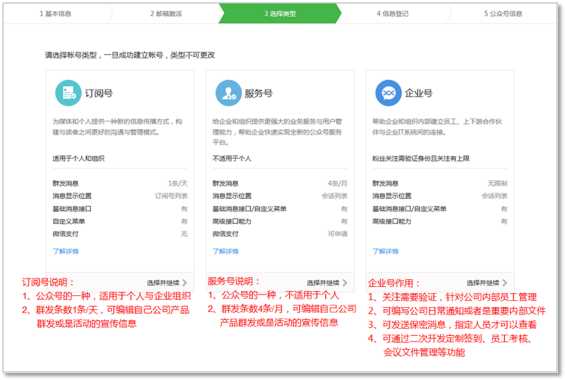Screen dimensions: 565x380
Task: Go to step 2 邮箱激活
Action: (166, 14)
